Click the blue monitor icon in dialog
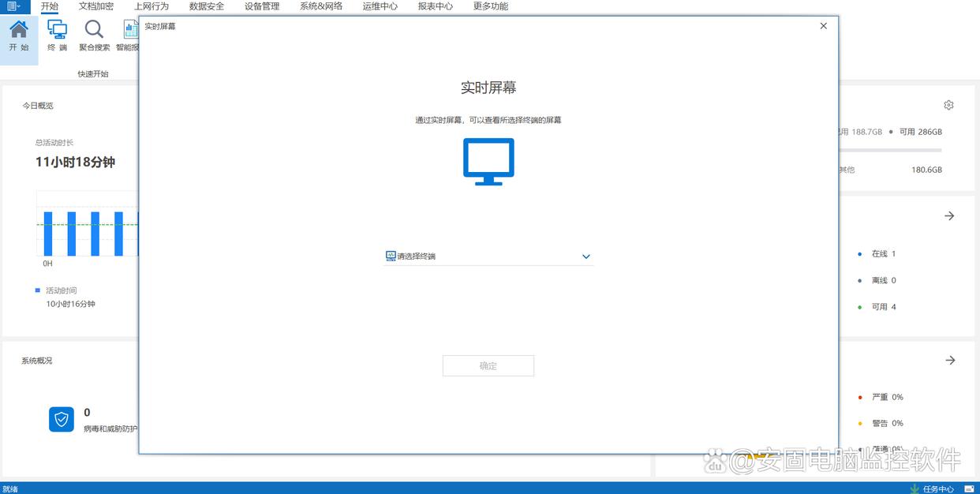The height and width of the screenshot is (494, 980). click(488, 162)
